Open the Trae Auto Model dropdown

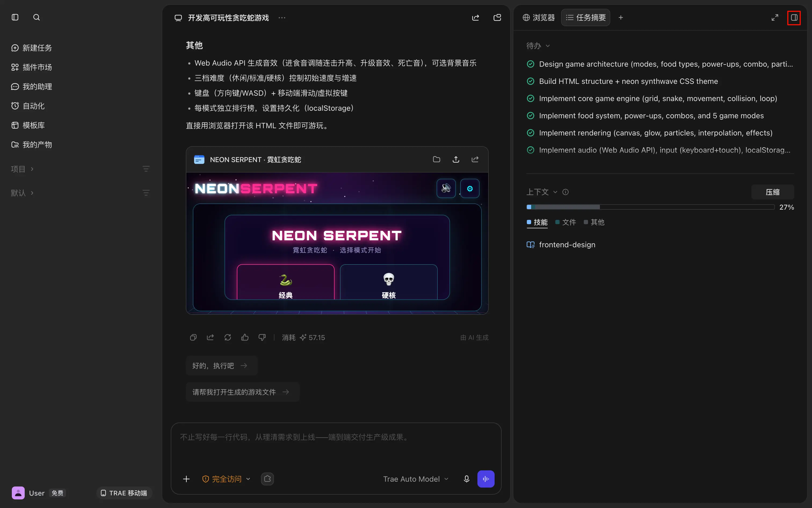tap(416, 479)
